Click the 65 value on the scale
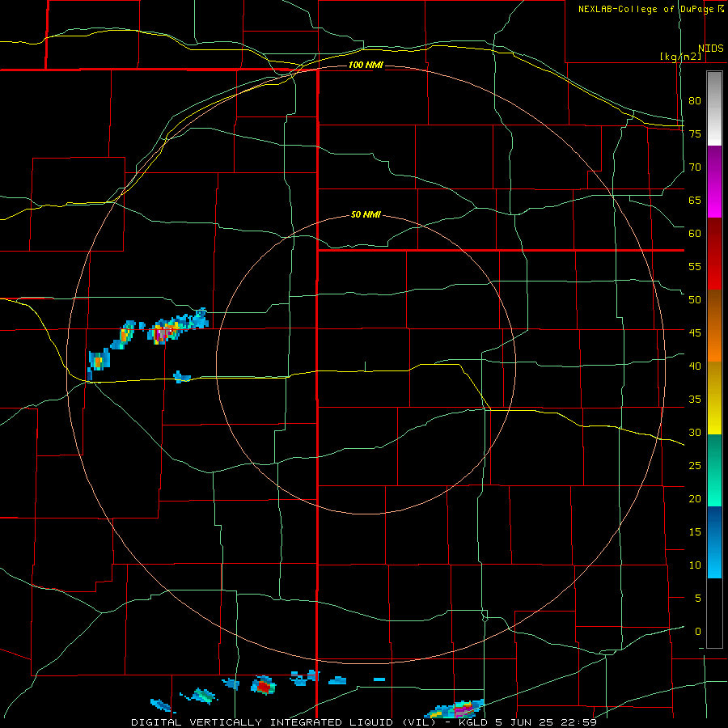Image resolution: width=728 pixels, height=728 pixels. 695,200
